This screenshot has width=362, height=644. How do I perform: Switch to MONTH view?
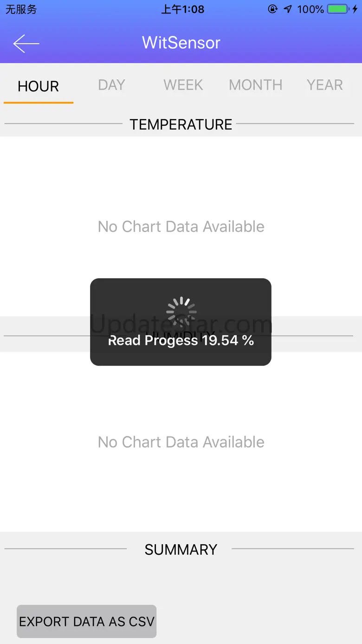255,85
